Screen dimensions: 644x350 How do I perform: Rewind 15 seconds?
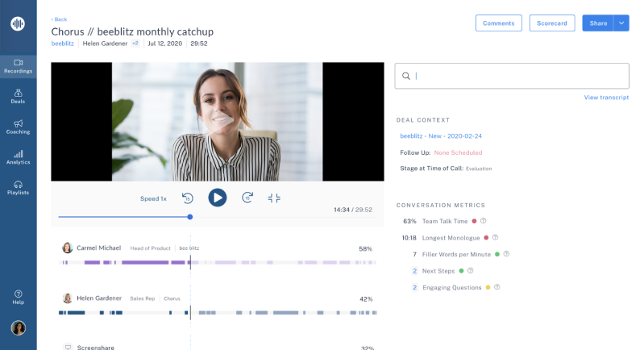click(187, 198)
